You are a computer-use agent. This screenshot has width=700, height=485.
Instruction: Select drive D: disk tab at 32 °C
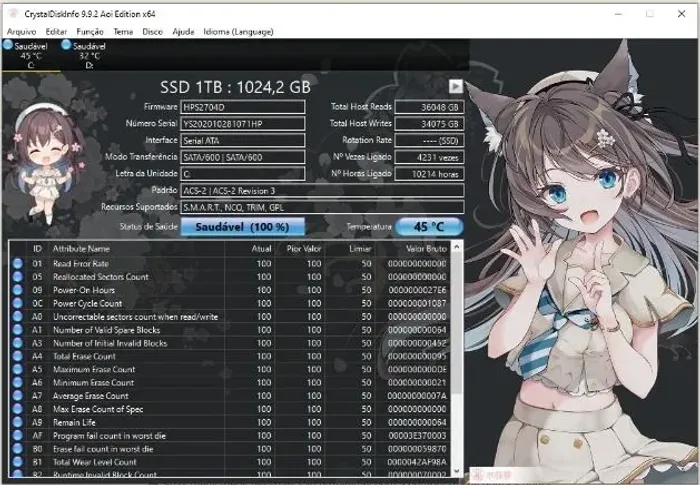[x=89, y=55]
